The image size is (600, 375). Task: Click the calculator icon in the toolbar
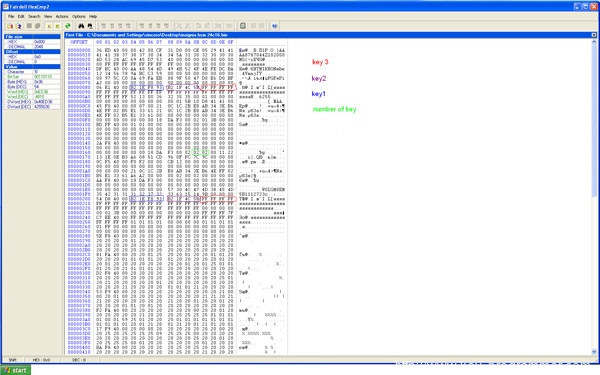click(x=243, y=26)
